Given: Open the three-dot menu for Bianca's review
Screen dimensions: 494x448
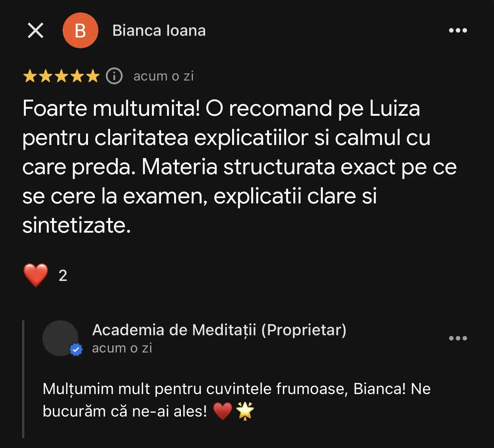Looking at the screenshot, I should point(458,30).
